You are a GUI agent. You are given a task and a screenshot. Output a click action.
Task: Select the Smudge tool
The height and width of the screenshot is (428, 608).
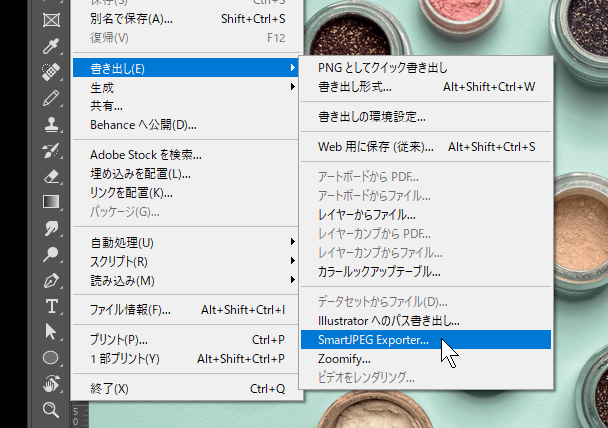tap(51, 228)
